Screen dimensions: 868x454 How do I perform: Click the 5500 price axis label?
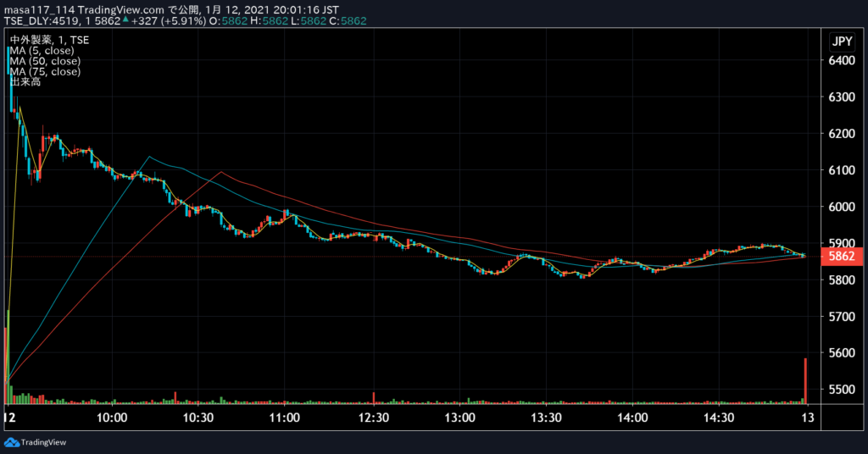pyautogui.click(x=842, y=390)
